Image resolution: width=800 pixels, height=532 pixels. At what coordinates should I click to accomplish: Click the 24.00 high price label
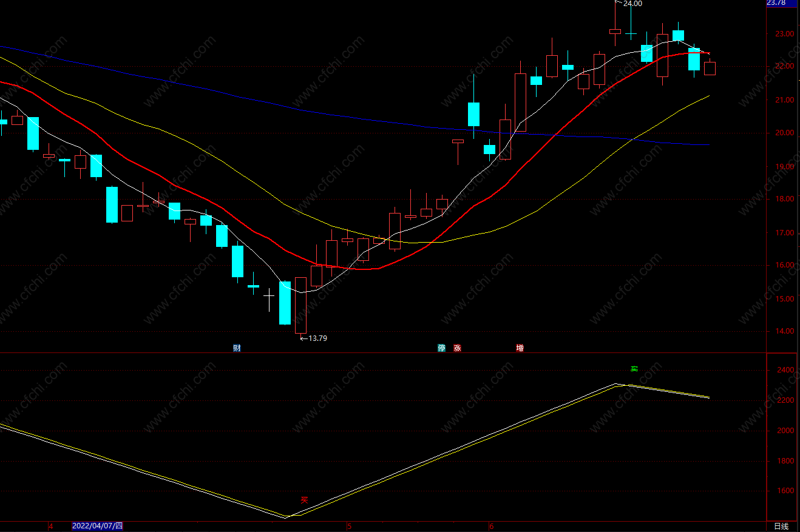pyautogui.click(x=632, y=4)
